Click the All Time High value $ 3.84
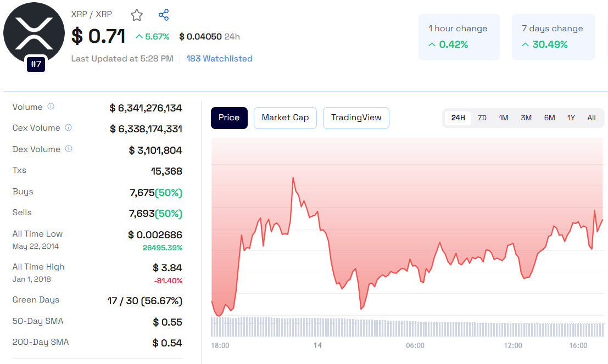 point(167,267)
